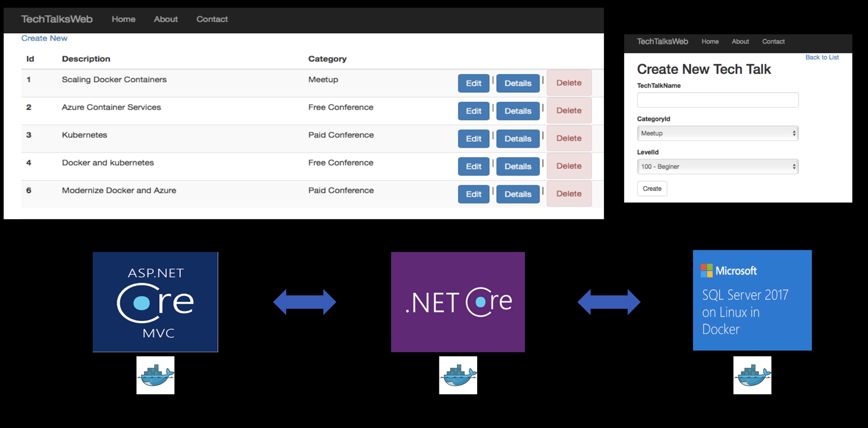This screenshot has width=868, height=428.
Task: Click the Create New link
Action: (44, 38)
